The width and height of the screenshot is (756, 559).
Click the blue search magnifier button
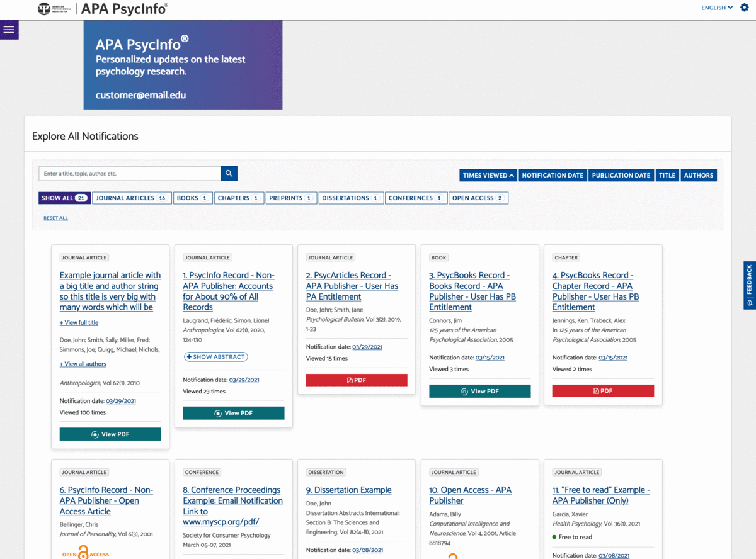pyautogui.click(x=229, y=173)
